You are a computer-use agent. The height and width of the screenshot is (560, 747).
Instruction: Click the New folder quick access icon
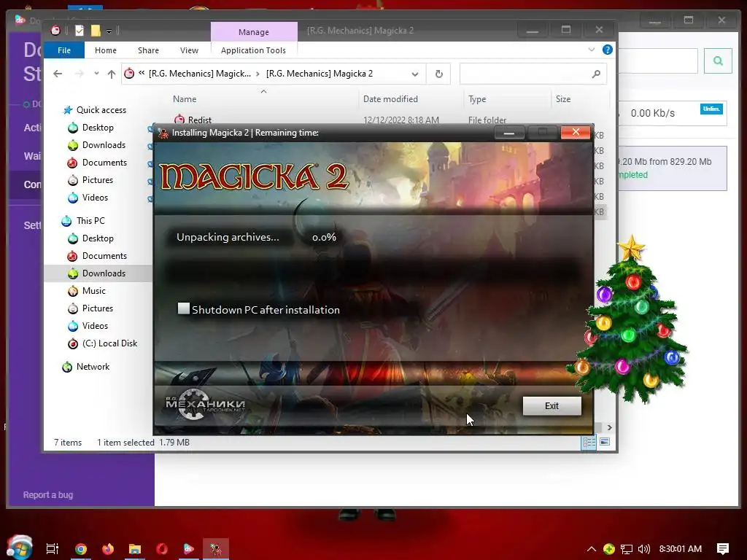[96, 31]
